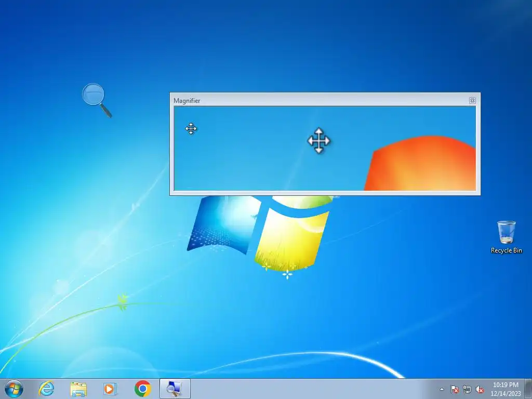Click the Show desktop button

tap(528, 389)
